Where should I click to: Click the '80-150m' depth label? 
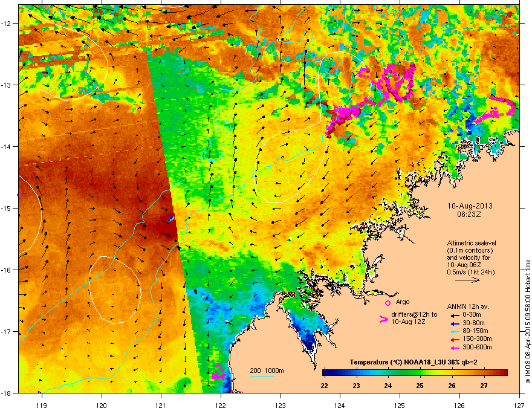coord(475,331)
